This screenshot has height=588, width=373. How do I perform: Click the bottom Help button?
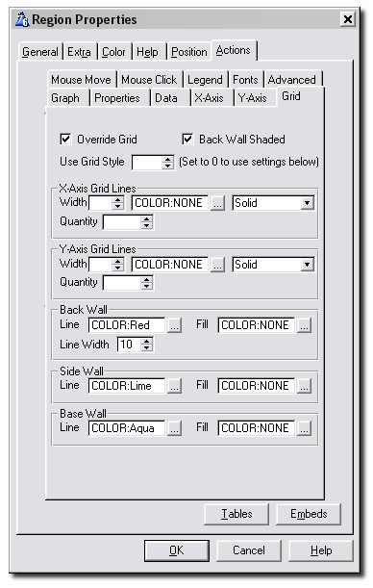tap(321, 550)
